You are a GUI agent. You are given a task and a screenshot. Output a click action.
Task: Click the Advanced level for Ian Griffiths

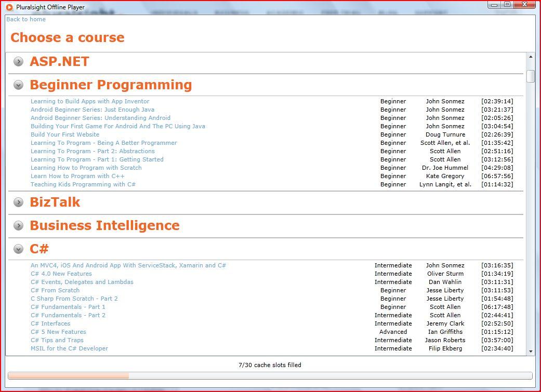coord(393,332)
